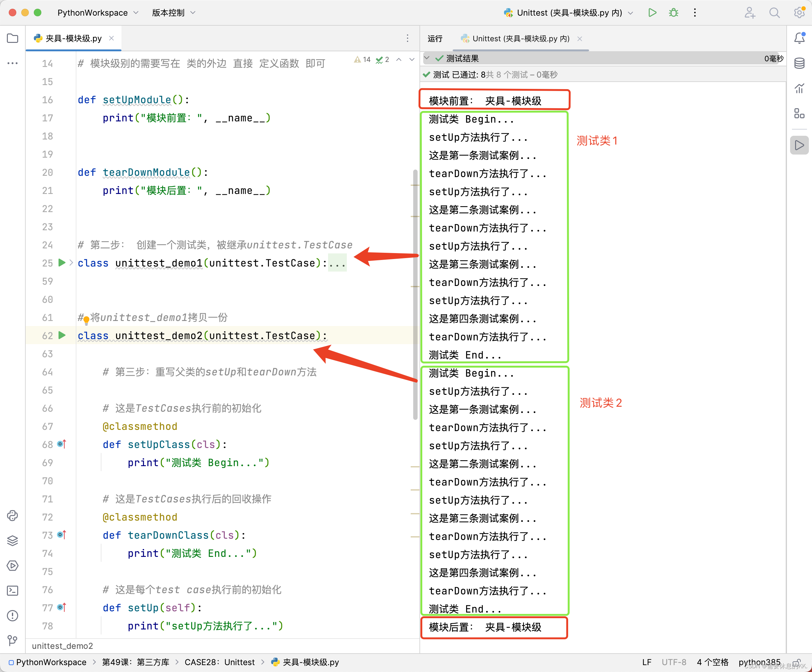Click setUpModule function name on line 16
Viewport: 812px width, 672px height.
coord(137,100)
